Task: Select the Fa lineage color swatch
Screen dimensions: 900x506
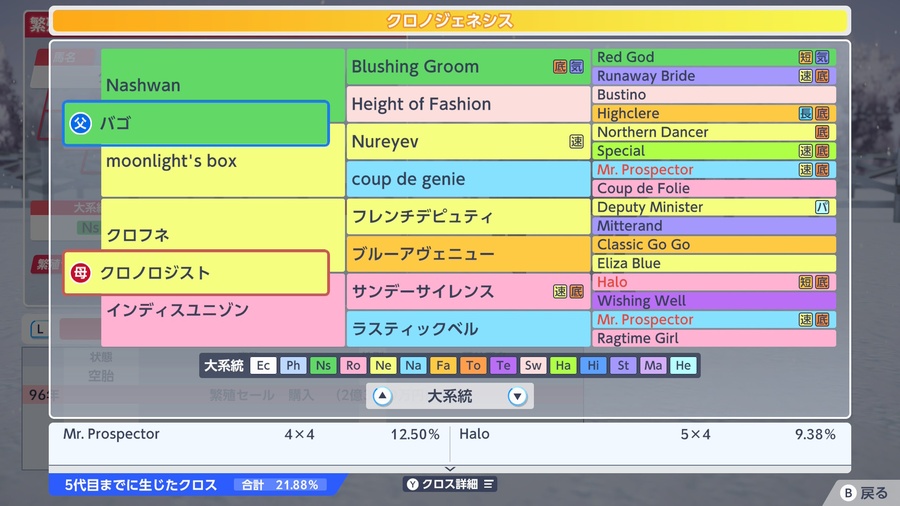Action: point(443,365)
